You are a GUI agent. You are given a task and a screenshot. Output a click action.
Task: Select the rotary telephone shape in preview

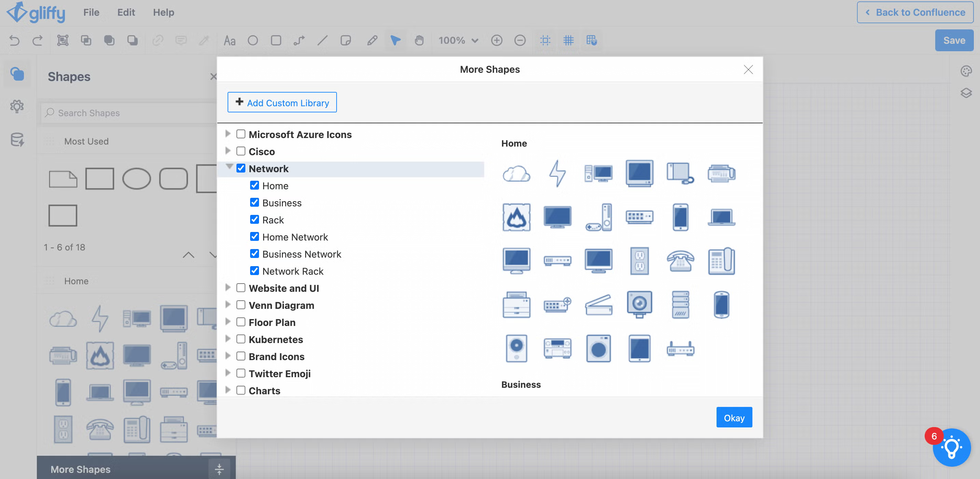(x=680, y=261)
